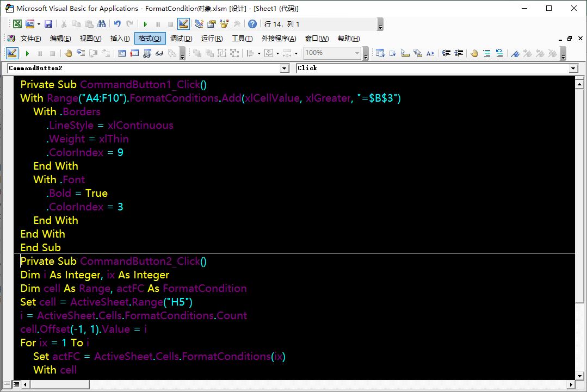Open the Insert UserForm dropdown arrow
Viewport: 587px width, 392px height.
click(39, 24)
